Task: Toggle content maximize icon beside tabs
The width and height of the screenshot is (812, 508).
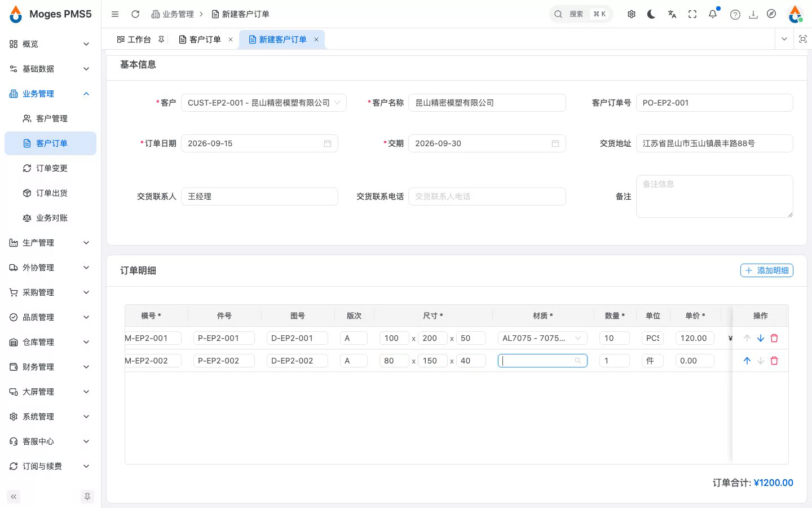Action: click(803, 39)
